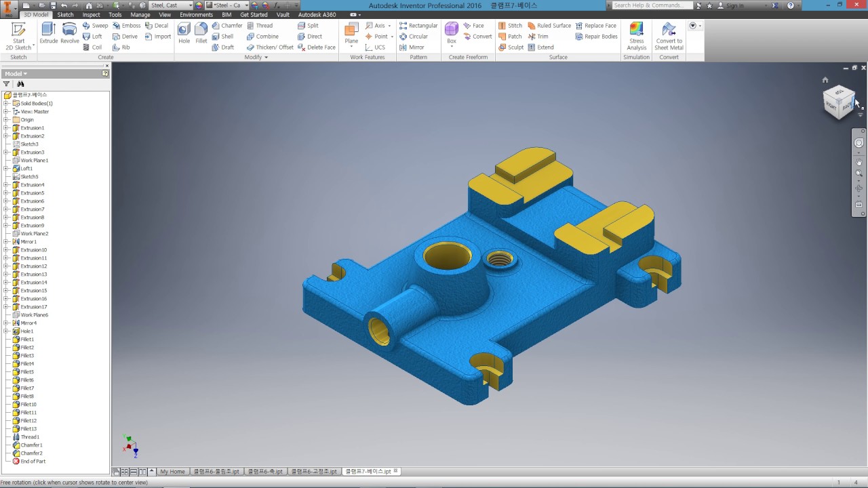Click the Delete Face tool
Viewport: 868px width, 488px height.
click(317, 47)
